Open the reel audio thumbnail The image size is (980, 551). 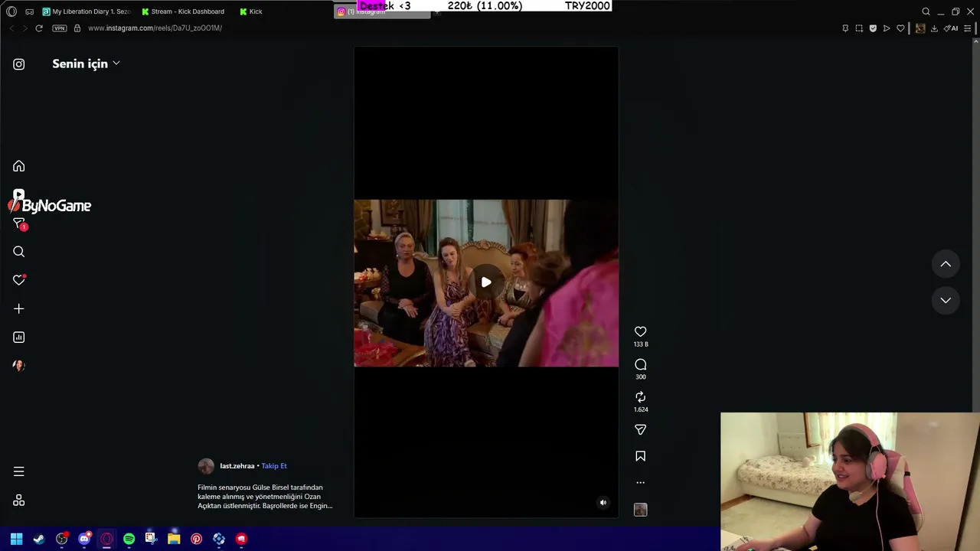[641, 510]
